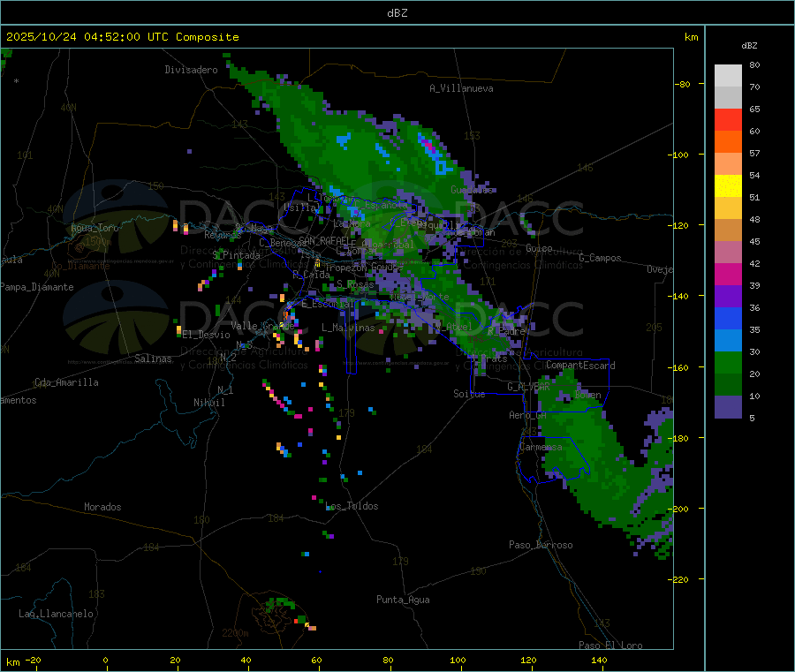Viewport: 795px width, 672px height.
Task: Click the SAN_RAFAEL city label
Action: 324,240
